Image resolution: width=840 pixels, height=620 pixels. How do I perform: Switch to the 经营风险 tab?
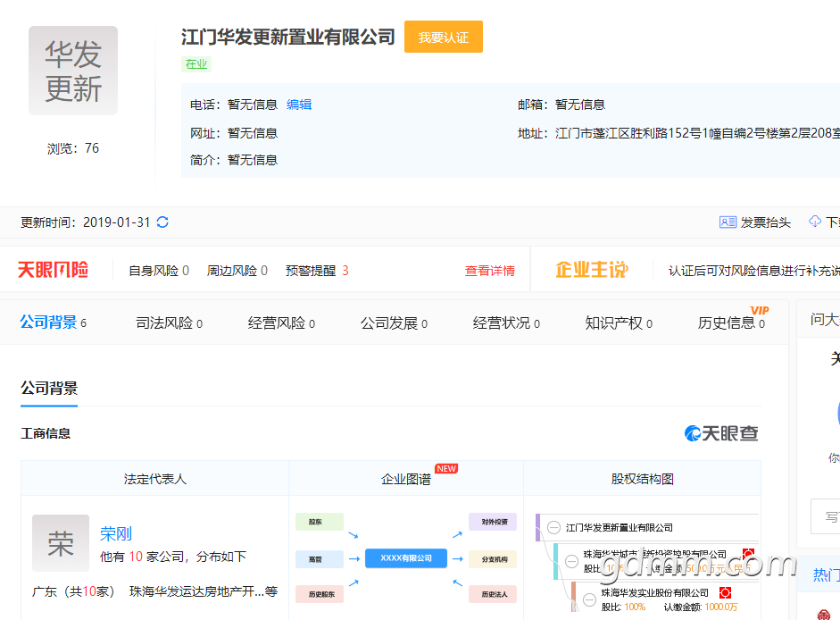(x=281, y=323)
